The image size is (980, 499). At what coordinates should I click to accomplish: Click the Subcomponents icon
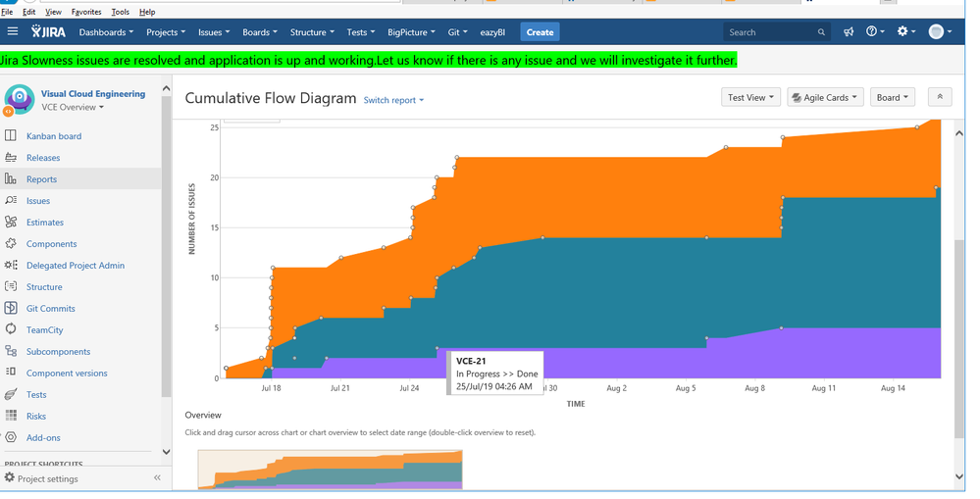11,351
